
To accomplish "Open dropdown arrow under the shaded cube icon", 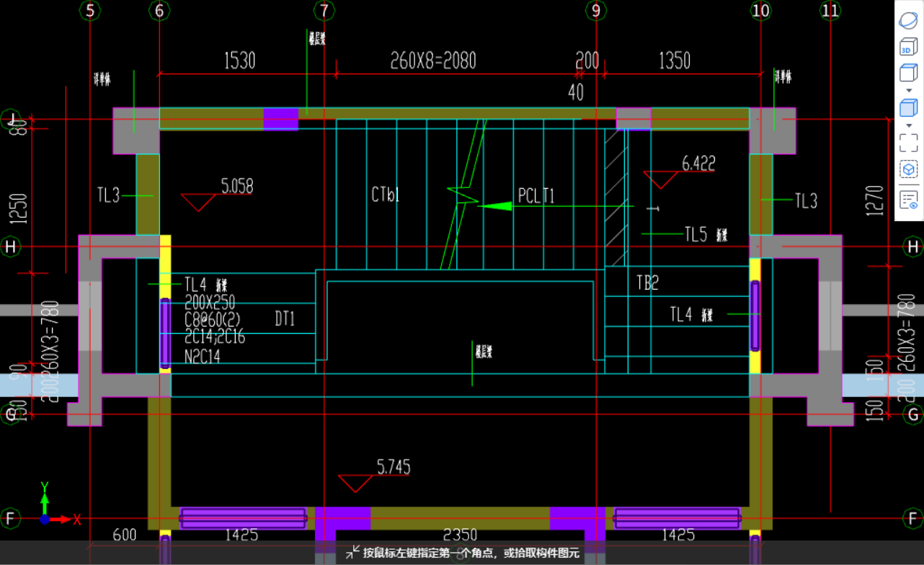I will click(909, 125).
